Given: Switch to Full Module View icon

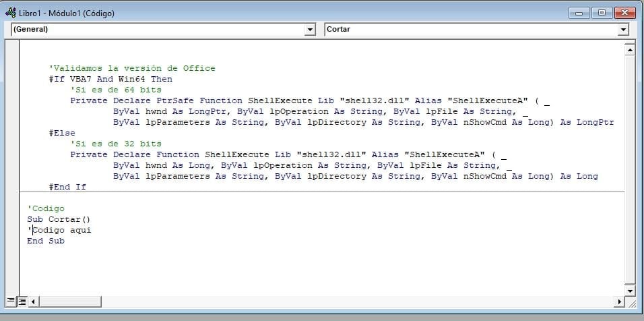Looking at the screenshot, I should pyautogui.click(x=22, y=301).
